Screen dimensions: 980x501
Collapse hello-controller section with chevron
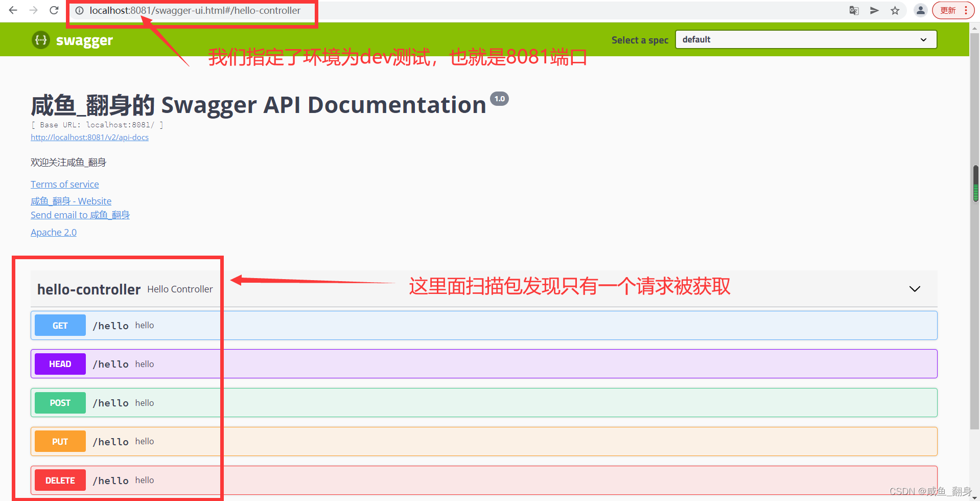(915, 289)
